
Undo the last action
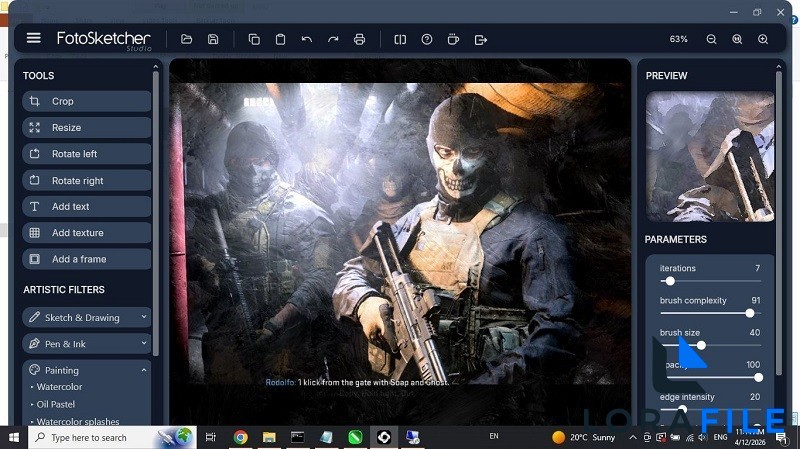click(x=307, y=39)
